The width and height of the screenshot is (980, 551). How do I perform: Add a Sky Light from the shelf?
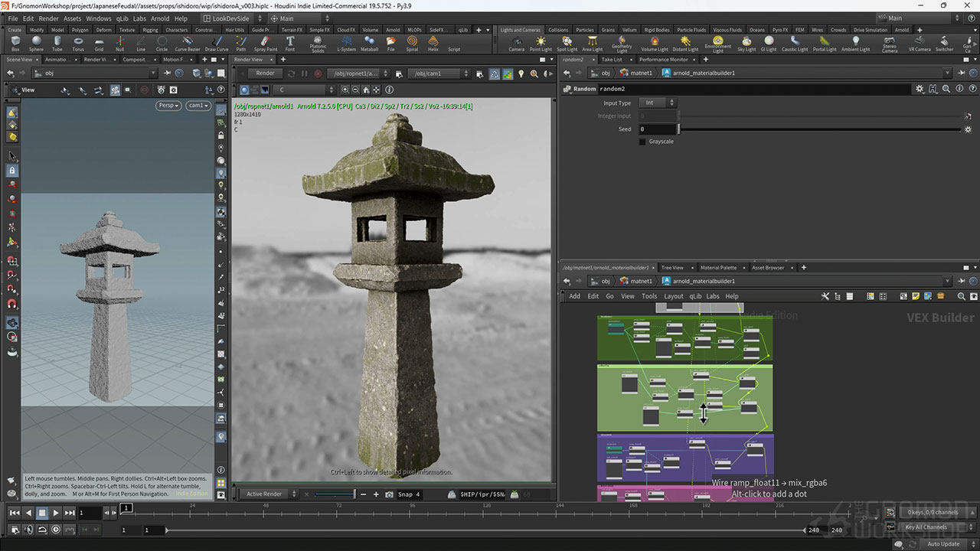746,43
